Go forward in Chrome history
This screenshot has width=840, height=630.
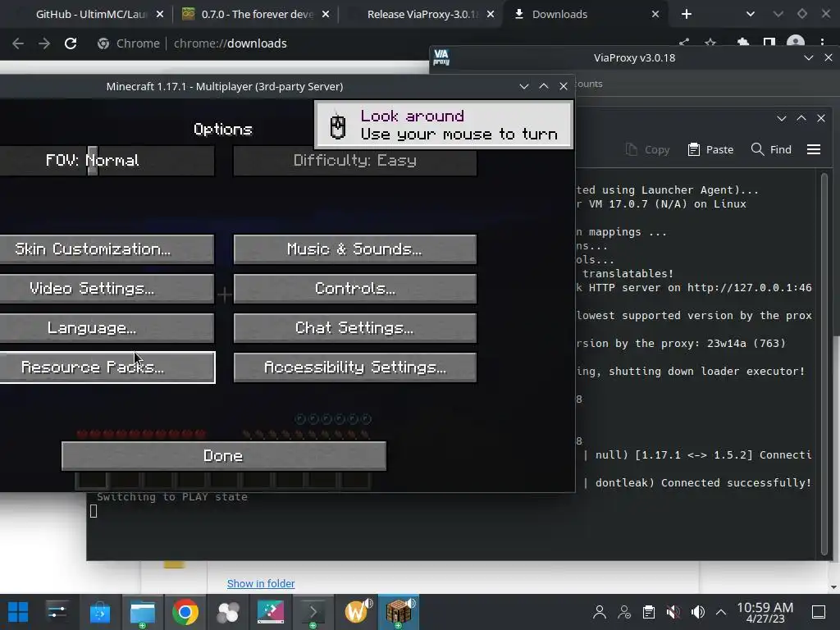[x=44, y=43]
